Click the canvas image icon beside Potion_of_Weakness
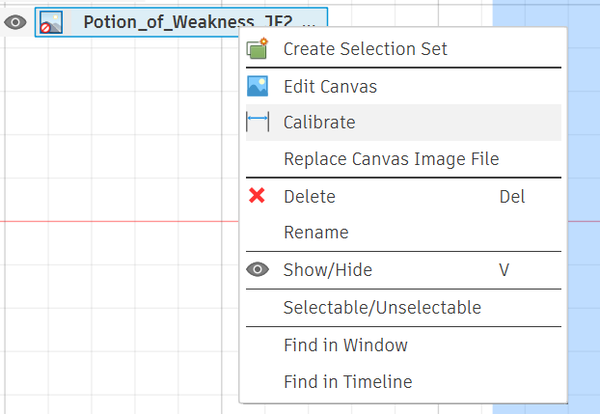Image resolution: width=600 pixels, height=414 pixels. [51, 22]
